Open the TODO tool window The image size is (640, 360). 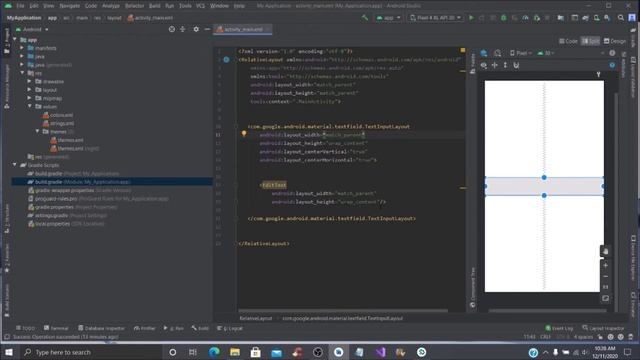coord(25,328)
